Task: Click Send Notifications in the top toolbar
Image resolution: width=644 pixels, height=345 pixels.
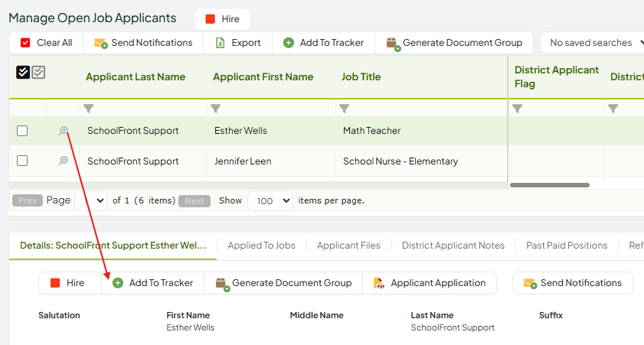Action: (x=143, y=43)
